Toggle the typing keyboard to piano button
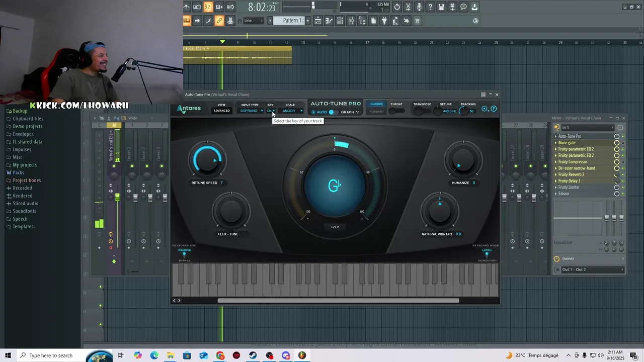The height and width of the screenshot is (362, 644). [187, 21]
